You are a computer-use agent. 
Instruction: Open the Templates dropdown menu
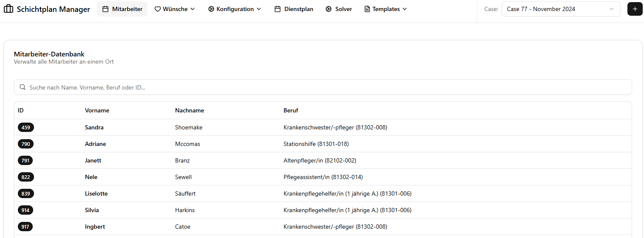coord(386,9)
